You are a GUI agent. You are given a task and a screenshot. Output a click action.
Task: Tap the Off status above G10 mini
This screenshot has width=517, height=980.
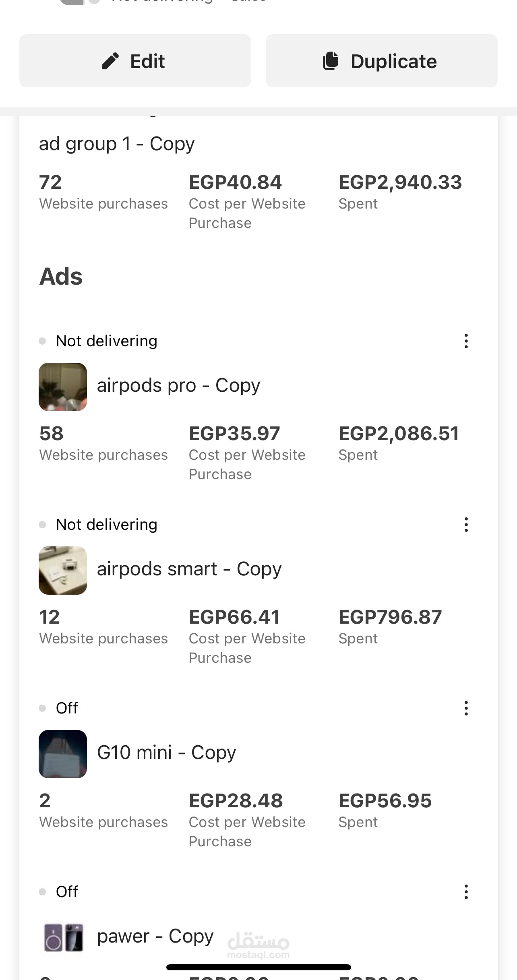pos(67,708)
